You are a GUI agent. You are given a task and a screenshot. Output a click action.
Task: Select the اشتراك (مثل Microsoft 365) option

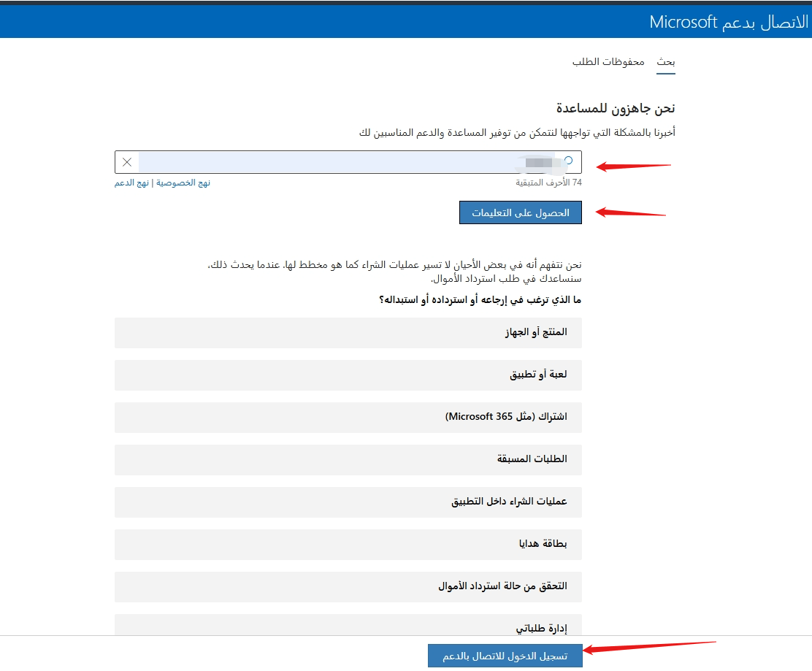348,418
